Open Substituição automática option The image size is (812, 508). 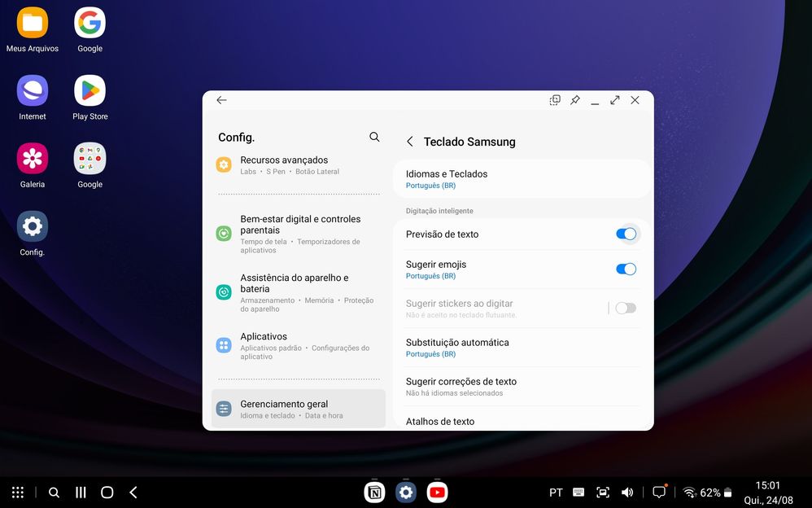coord(522,348)
